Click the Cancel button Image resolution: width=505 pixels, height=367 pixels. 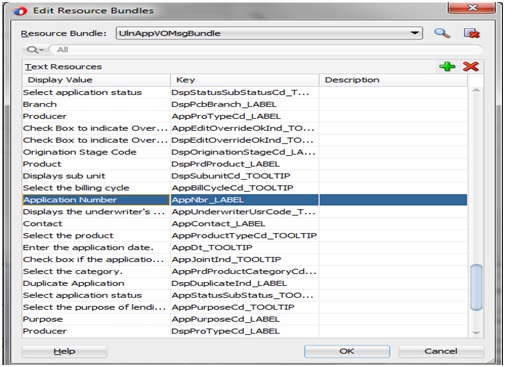point(441,351)
